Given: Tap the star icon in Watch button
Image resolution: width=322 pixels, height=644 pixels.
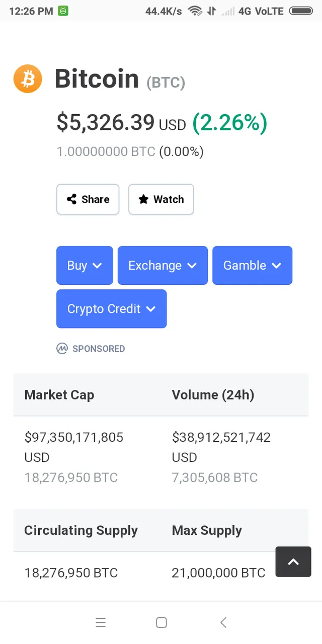Looking at the screenshot, I should coord(143,199).
